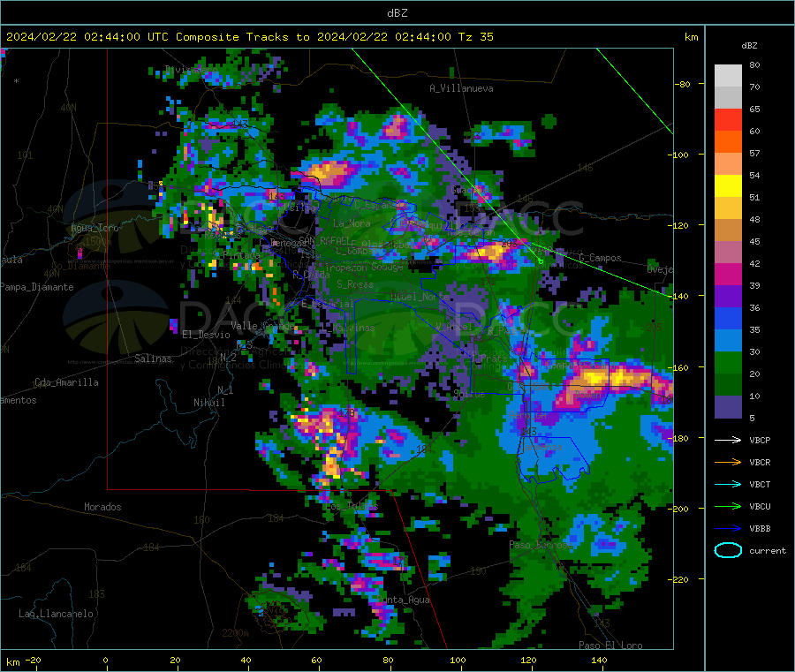This screenshot has width=795, height=672.
Task: Click the Cda_Amarilla place label
Action: click(66, 382)
